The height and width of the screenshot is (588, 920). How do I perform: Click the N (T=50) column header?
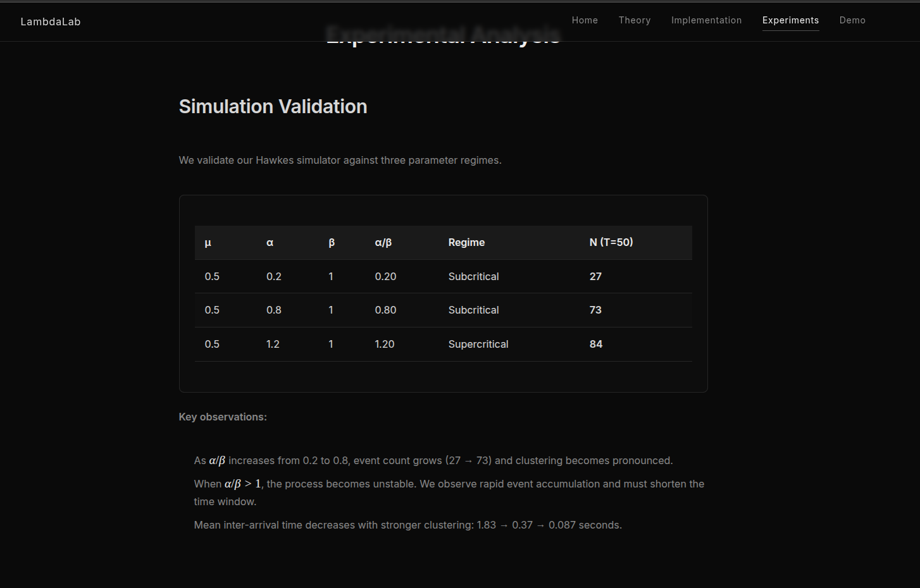click(x=611, y=243)
